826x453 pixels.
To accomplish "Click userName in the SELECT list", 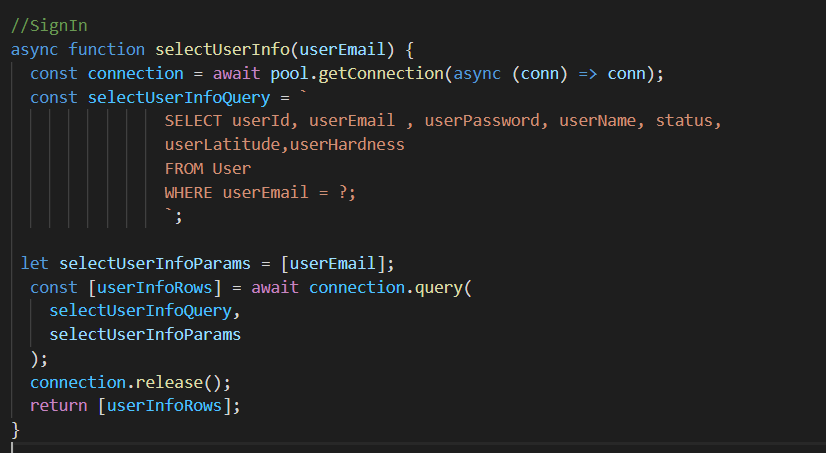I will pyautogui.click(x=597, y=121).
